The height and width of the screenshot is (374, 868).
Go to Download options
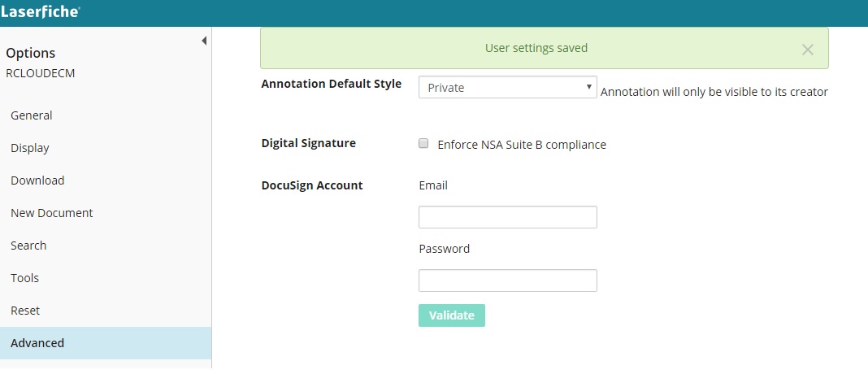coord(37,180)
